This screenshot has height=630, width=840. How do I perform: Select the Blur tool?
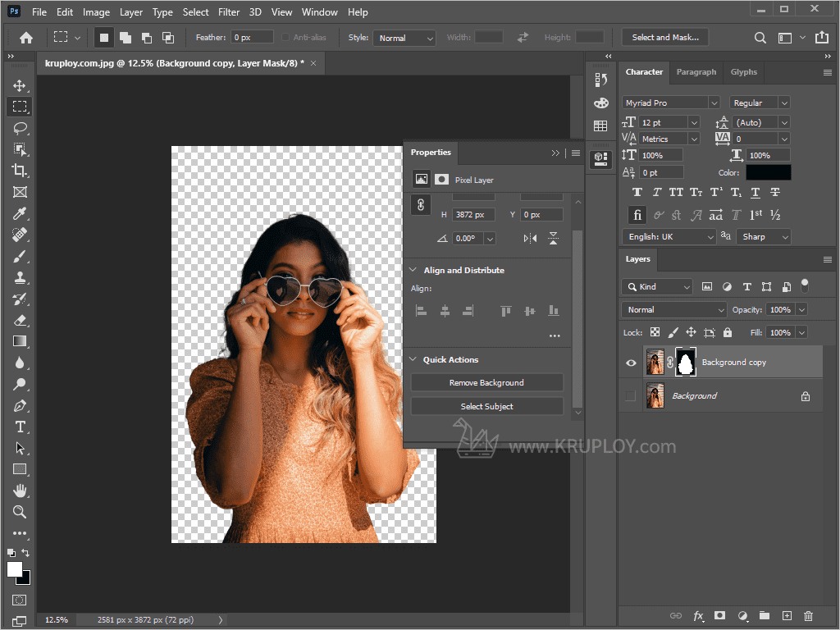[20, 363]
